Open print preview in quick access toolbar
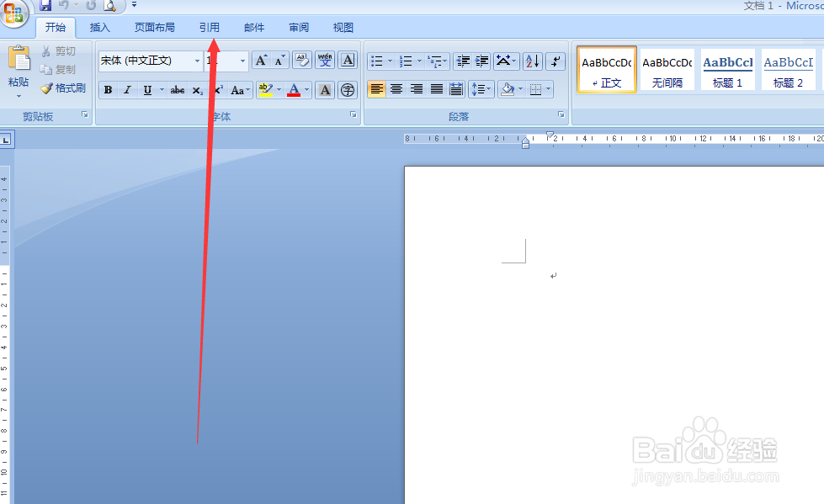 coord(109,5)
